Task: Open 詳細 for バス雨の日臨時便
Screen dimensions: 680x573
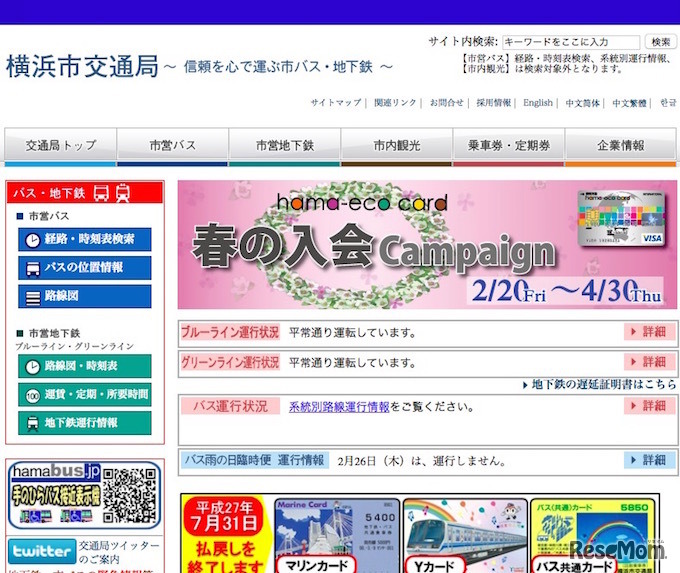Action: click(x=649, y=460)
